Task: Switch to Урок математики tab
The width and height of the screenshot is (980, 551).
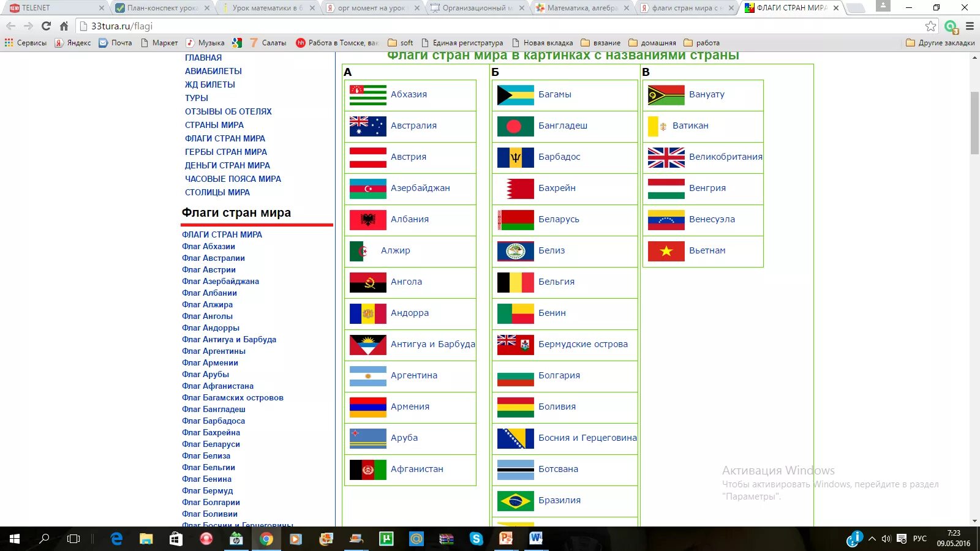Action: click(268, 8)
